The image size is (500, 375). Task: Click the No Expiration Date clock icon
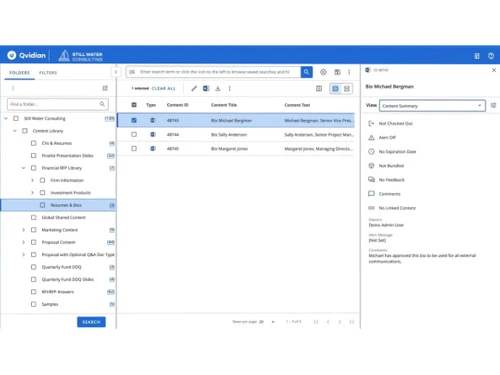[x=371, y=152]
